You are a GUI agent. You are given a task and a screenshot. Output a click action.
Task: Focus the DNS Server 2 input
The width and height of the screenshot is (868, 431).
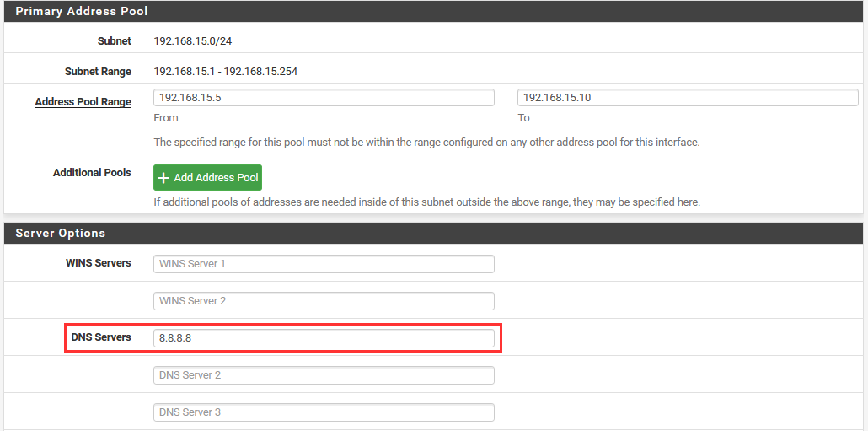324,375
